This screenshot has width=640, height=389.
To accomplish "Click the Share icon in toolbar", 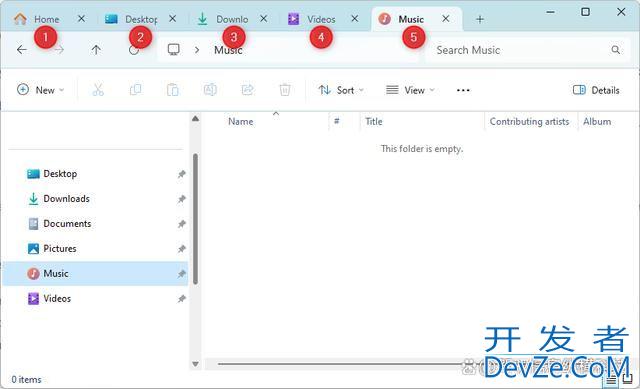I will coord(247,90).
